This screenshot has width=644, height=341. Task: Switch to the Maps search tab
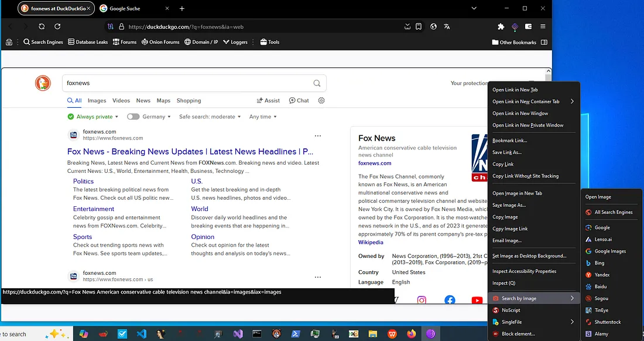coord(163,100)
